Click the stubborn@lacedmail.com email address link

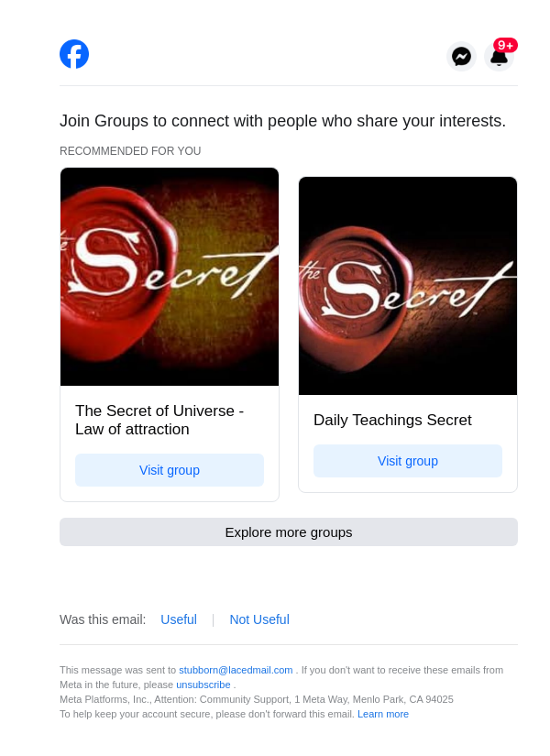236,670
